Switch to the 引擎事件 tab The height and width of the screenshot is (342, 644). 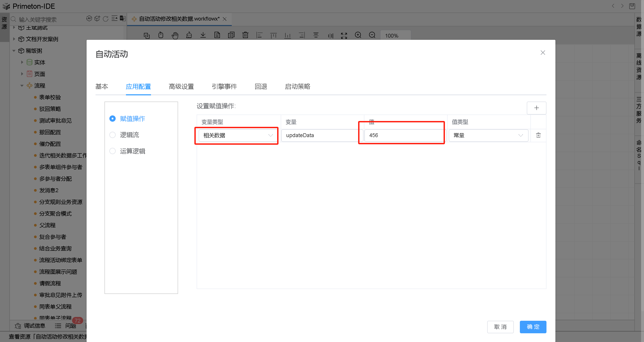[224, 86]
